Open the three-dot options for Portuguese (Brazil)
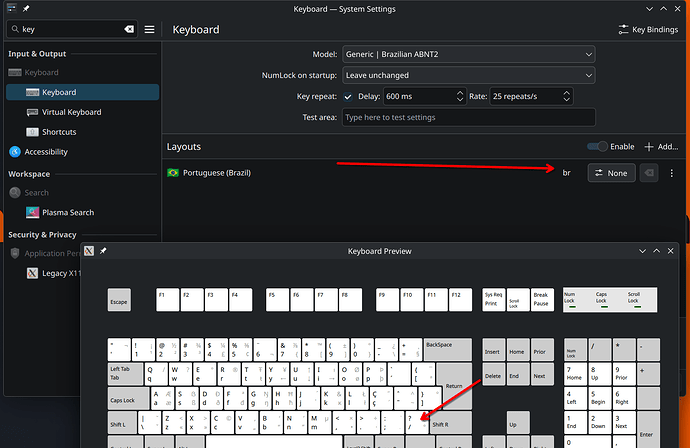Screen dimensions: 690x448 pos(672,173)
